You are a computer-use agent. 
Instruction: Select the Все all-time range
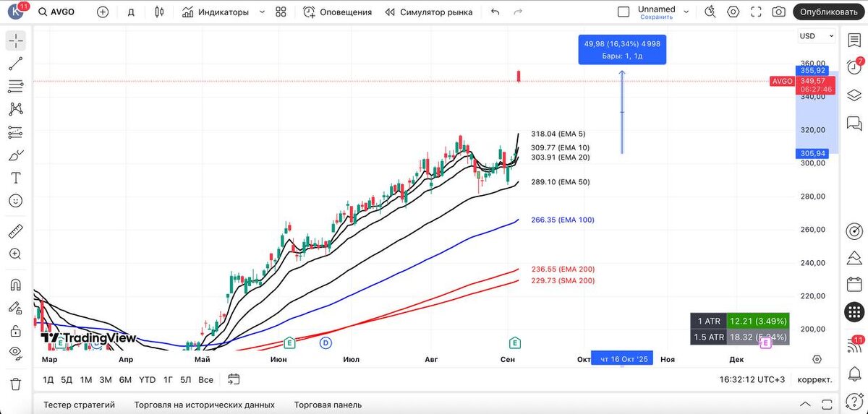(205, 379)
